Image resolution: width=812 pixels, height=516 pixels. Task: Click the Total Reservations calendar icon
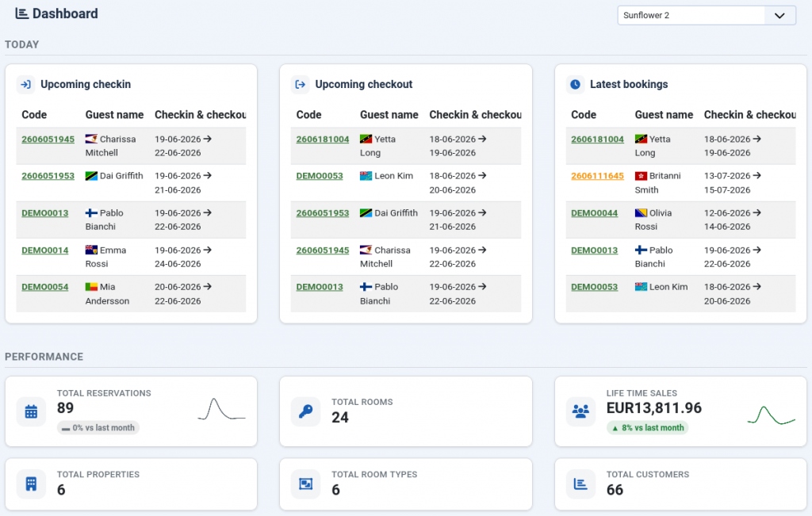pos(31,411)
